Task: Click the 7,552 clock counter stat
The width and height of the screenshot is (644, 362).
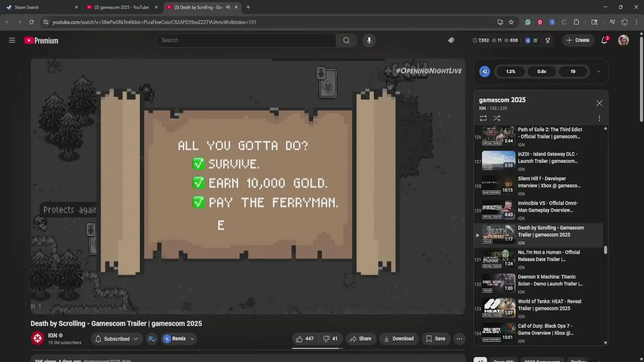Action: click(481, 40)
